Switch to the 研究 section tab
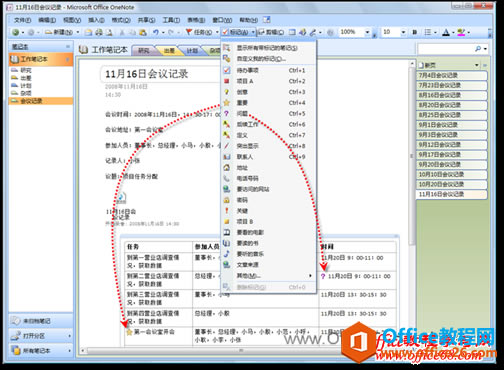 click(x=144, y=50)
